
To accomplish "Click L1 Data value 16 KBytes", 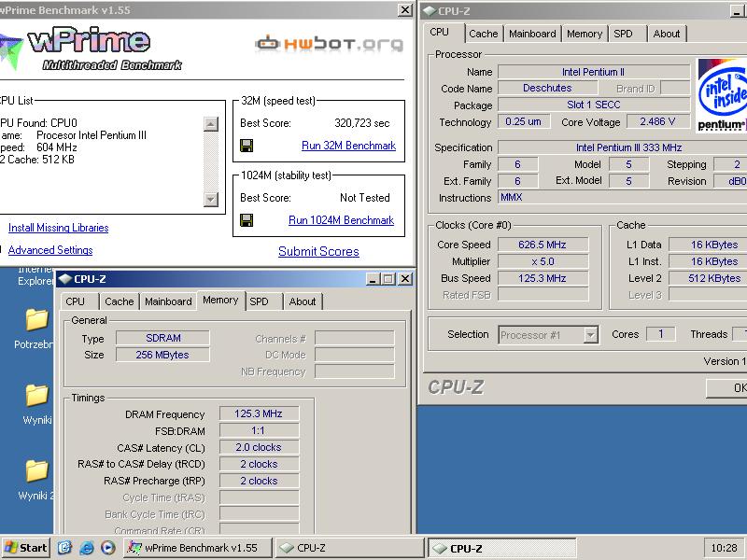I will (x=708, y=245).
